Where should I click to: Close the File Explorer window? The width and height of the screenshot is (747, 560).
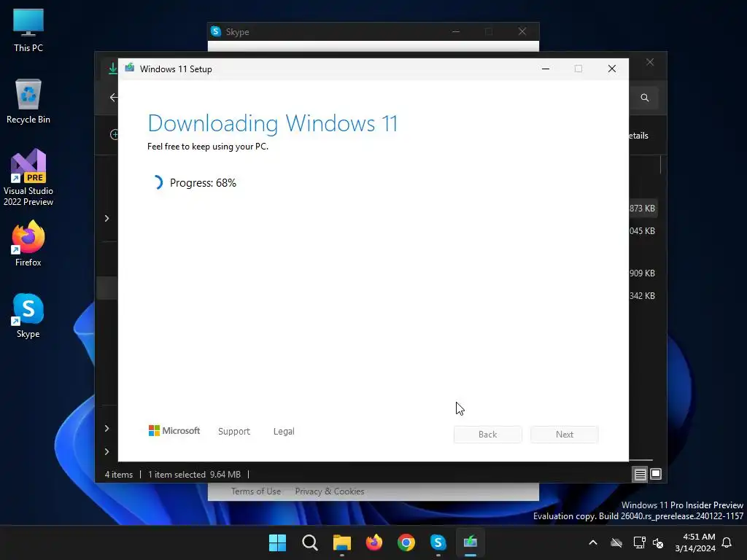tap(650, 63)
